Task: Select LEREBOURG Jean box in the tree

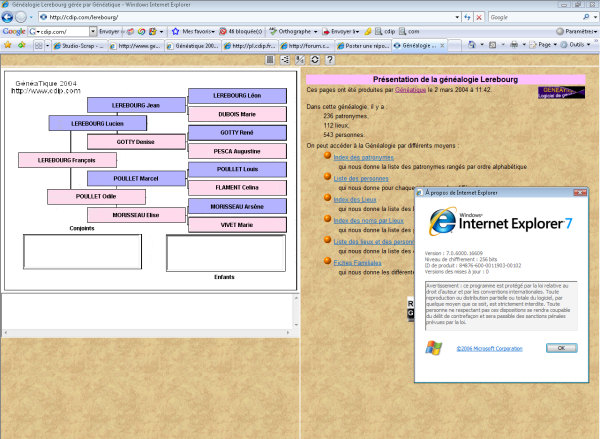Action: (136, 105)
